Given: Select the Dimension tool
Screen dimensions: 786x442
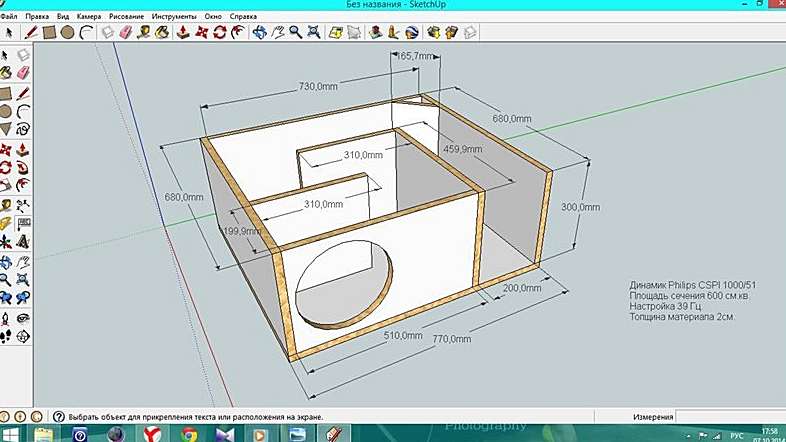Looking at the screenshot, I should [x=23, y=204].
